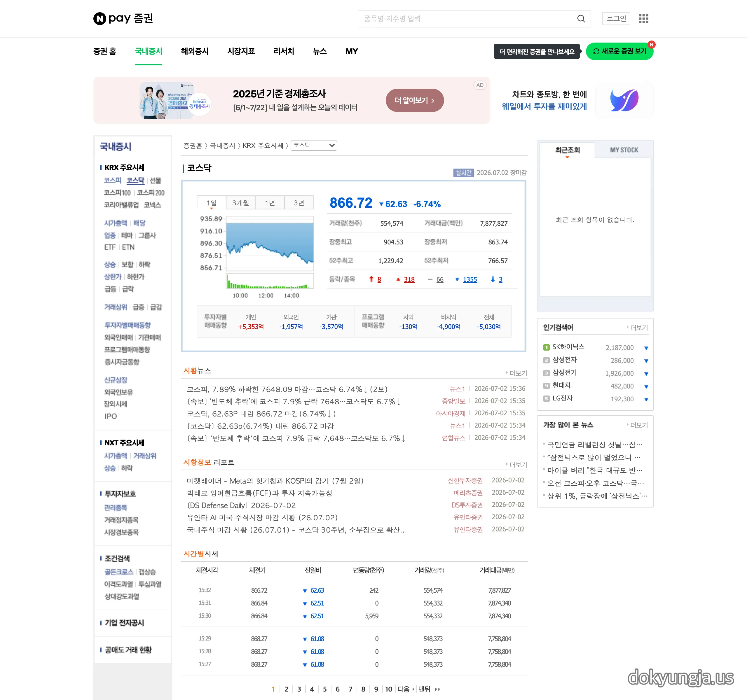The image size is (747, 700).
Task: Click the 실시간 badge
Action: (463, 173)
